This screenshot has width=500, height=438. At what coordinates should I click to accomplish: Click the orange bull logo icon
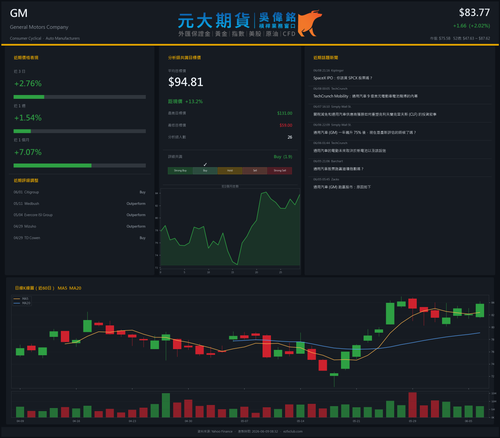click(x=310, y=23)
